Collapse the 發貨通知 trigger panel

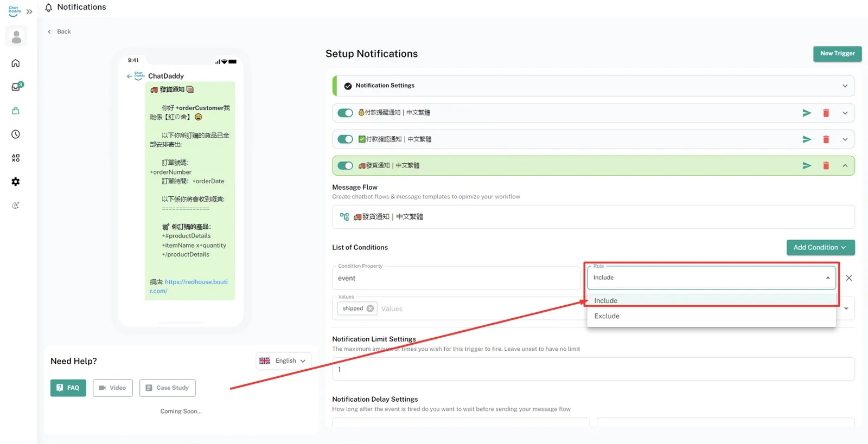click(x=845, y=166)
